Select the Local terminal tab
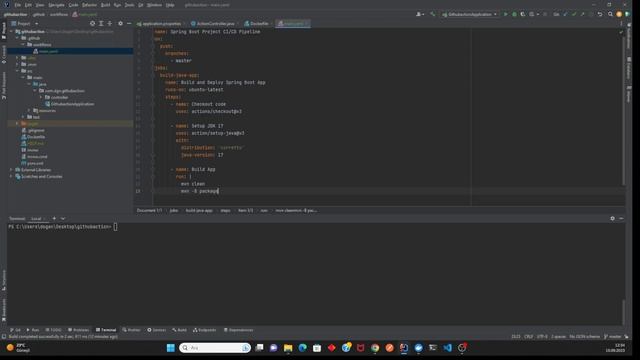This screenshot has width=640, height=360. 36,218
